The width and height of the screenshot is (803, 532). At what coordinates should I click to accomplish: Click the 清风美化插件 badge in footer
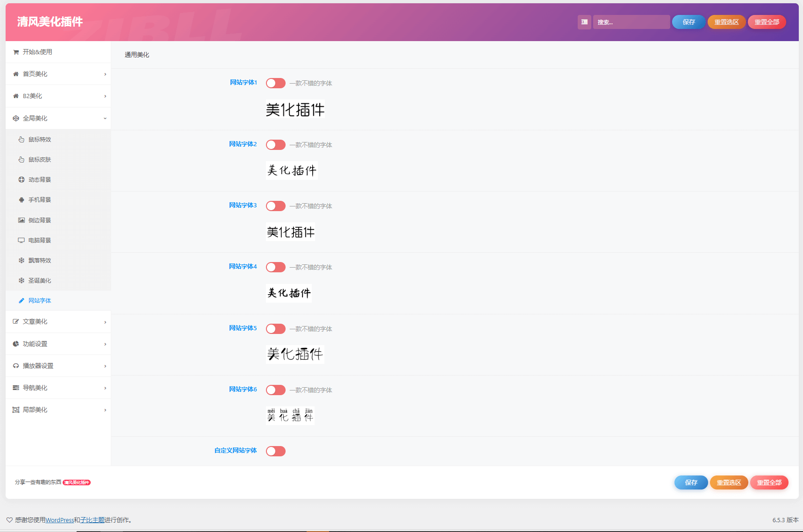[x=77, y=482]
